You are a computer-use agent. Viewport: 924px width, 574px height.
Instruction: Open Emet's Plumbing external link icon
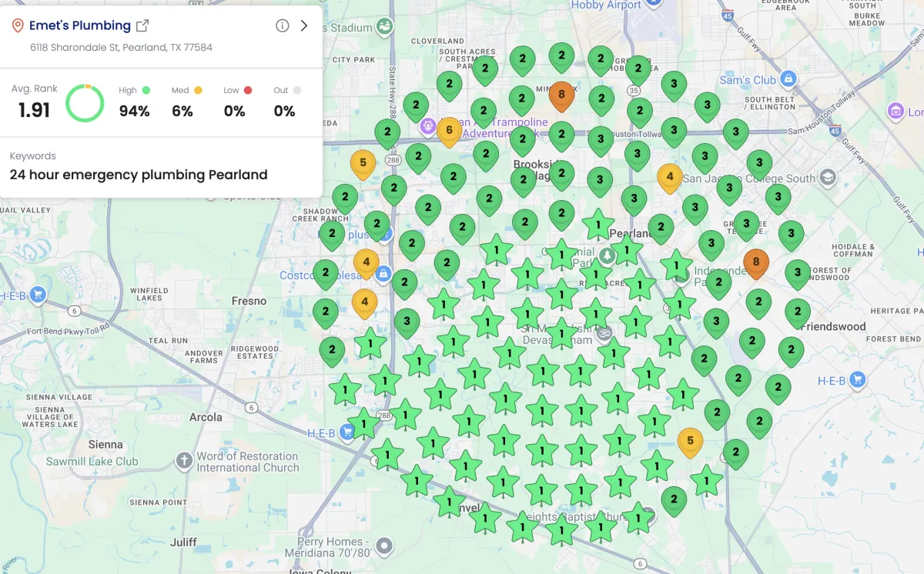pyautogui.click(x=142, y=25)
